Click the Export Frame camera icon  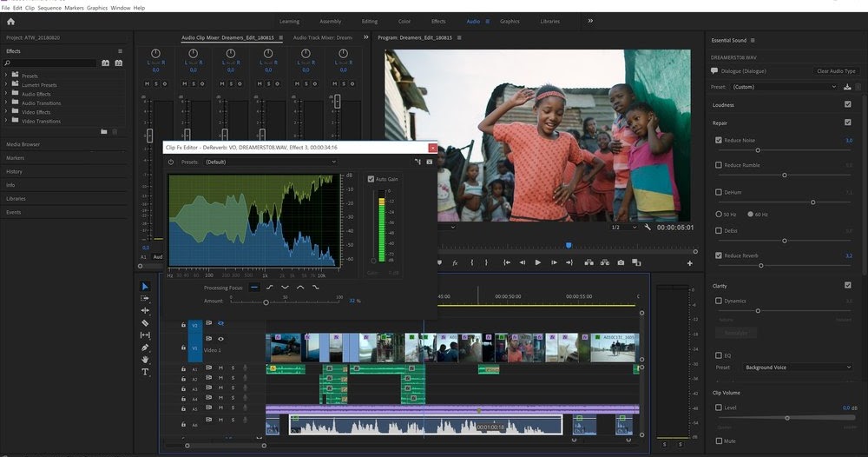coord(621,262)
